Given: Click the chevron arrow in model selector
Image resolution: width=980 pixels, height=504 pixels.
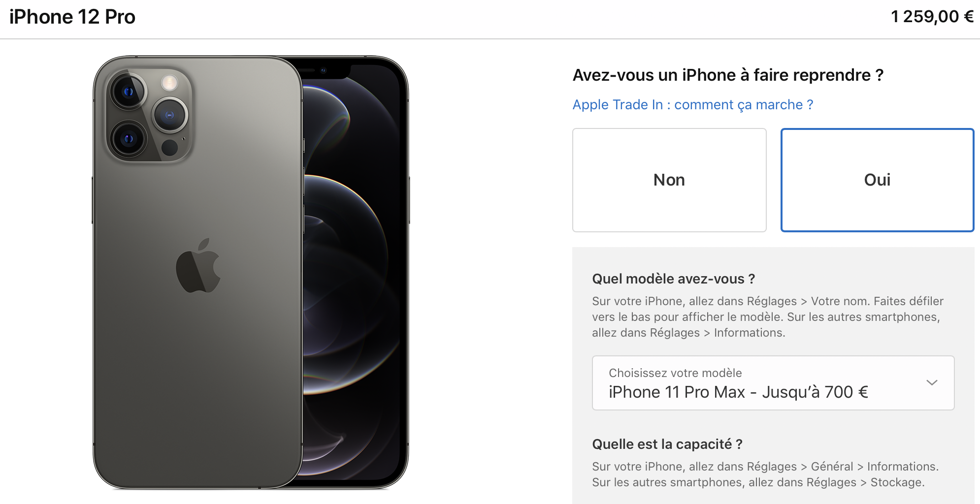Looking at the screenshot, I should point(931,382).
